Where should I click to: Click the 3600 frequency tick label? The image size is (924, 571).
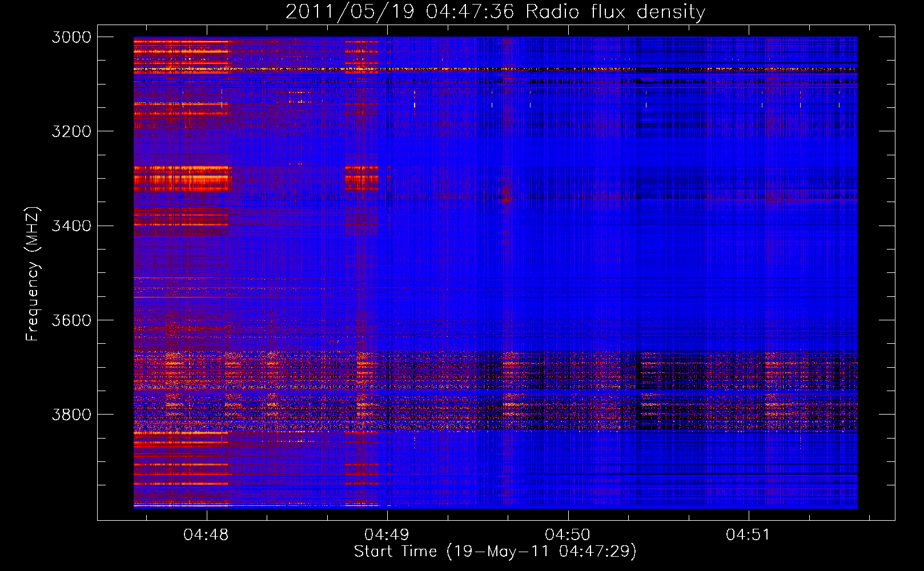71,320
